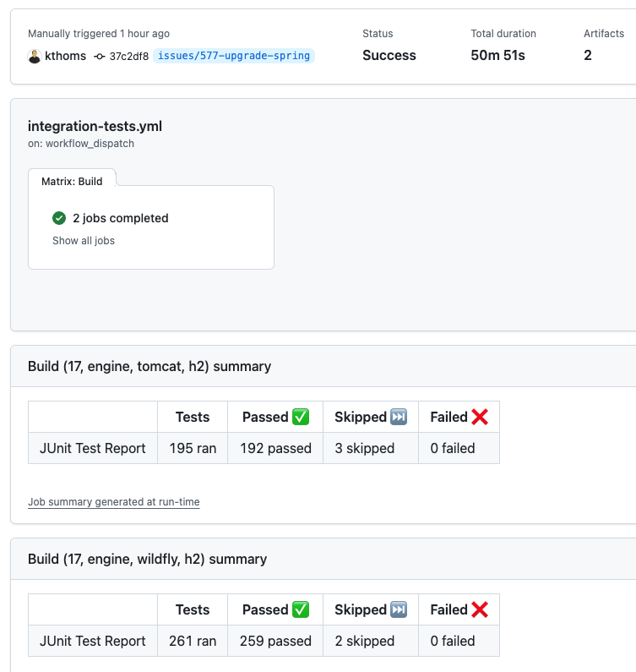Click red X emoji in tomcat table
Viewport: 636px width, 672px height.
(480, 417)
